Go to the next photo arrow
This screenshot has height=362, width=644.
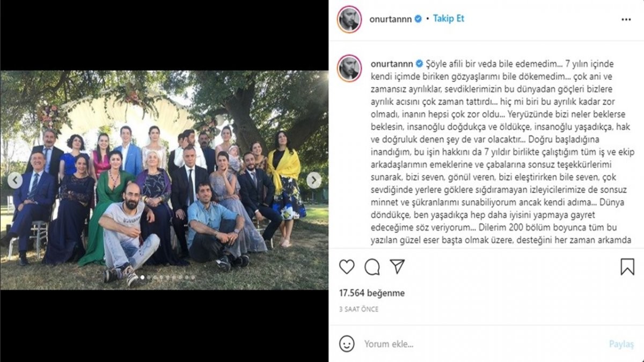[314, 180]
